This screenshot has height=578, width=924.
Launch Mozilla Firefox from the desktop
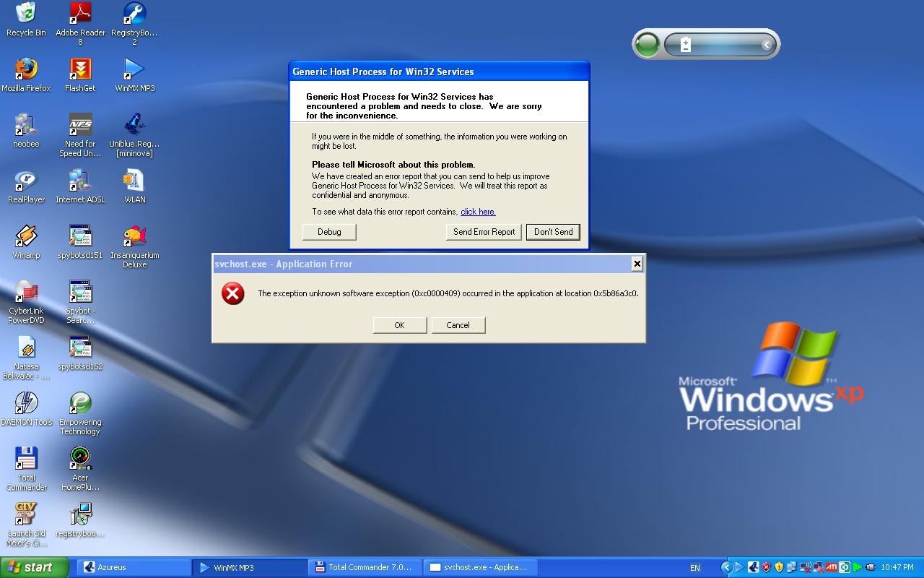[26, 75]
